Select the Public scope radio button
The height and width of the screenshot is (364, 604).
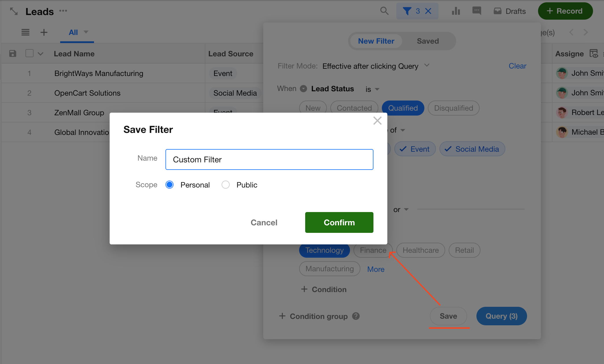tap(226, 185)
